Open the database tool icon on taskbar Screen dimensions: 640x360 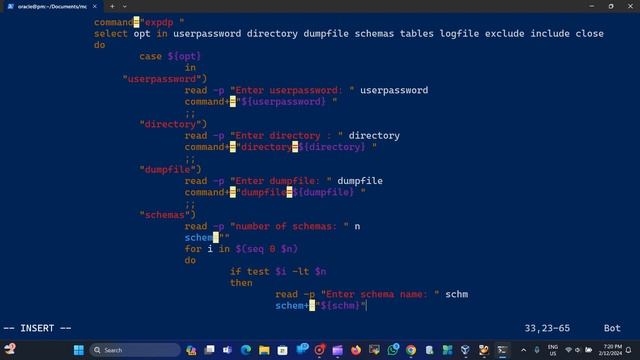[x=429, y=350]
